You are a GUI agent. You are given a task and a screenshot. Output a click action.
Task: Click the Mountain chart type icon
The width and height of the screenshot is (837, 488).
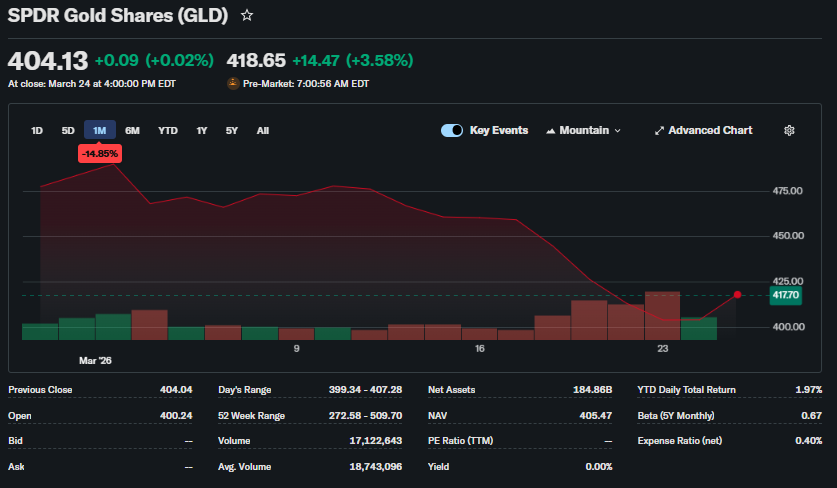(x=551, y=131)
